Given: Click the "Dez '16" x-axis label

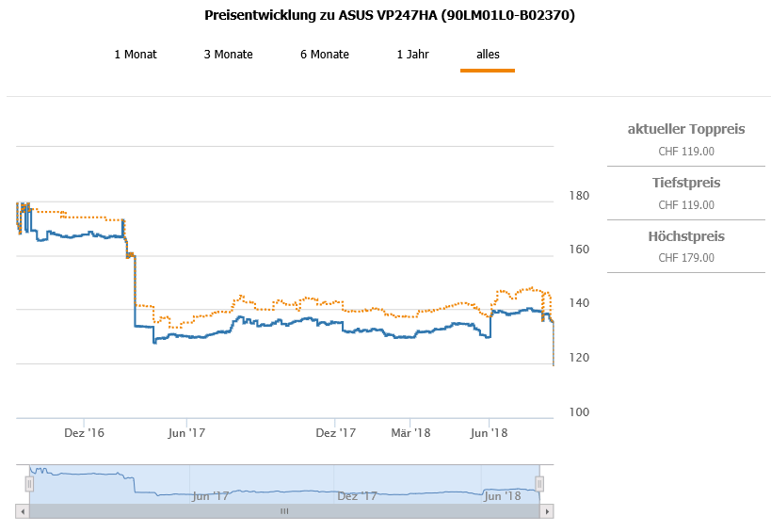Looking at the screenshot, I should tap(84, 432).
